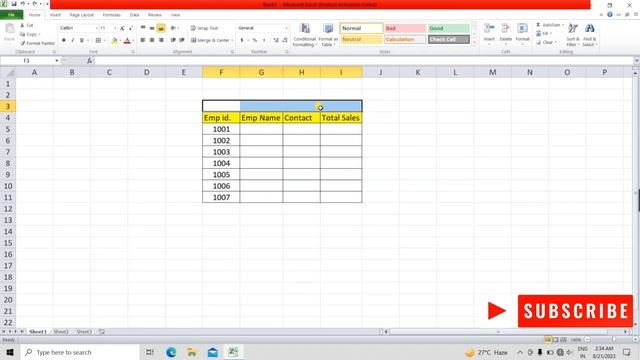Screen dimensions: 640x360
Task: Switch to the Page Layout tab
Action: coord(82,15)
